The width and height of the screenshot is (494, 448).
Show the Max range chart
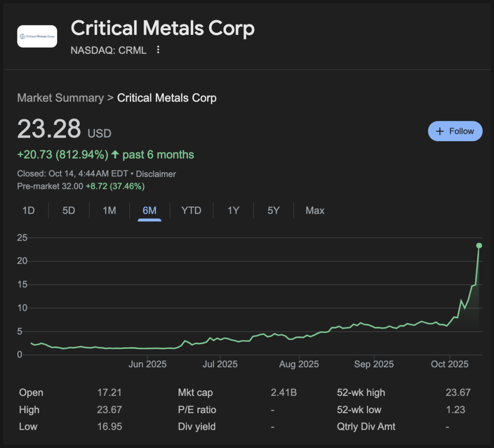(x=315, y=210)
